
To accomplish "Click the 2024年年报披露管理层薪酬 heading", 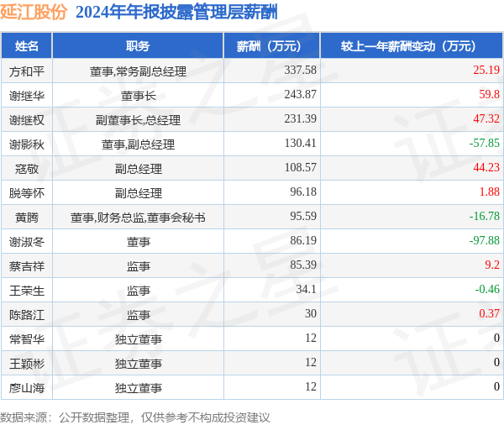I will tap(176, 13).
